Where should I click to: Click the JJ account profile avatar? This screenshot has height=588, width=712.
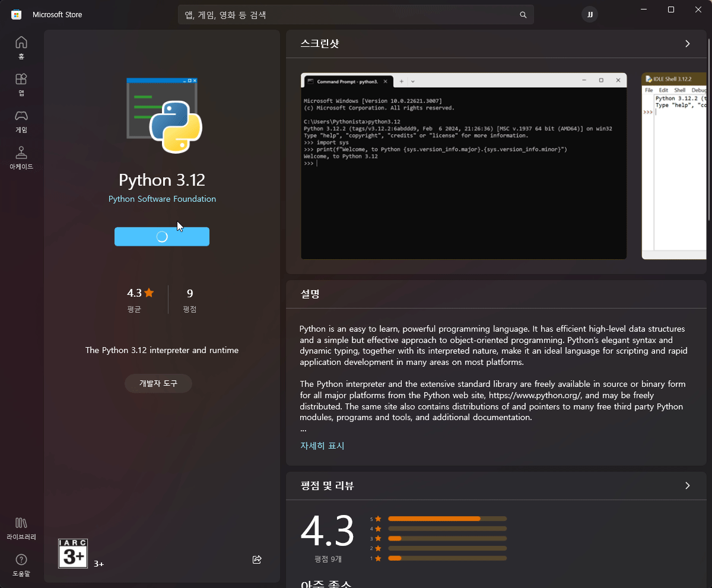pos(589,14)
